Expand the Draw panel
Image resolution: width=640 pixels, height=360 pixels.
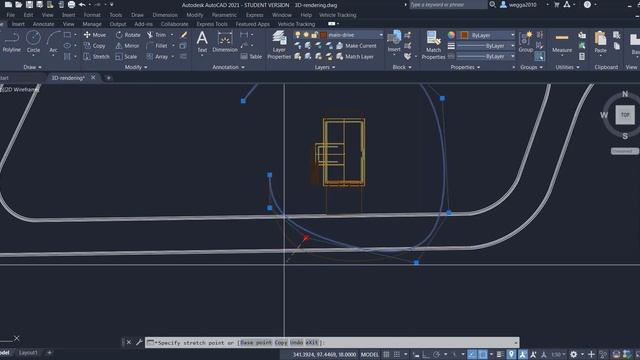(32, 67)
